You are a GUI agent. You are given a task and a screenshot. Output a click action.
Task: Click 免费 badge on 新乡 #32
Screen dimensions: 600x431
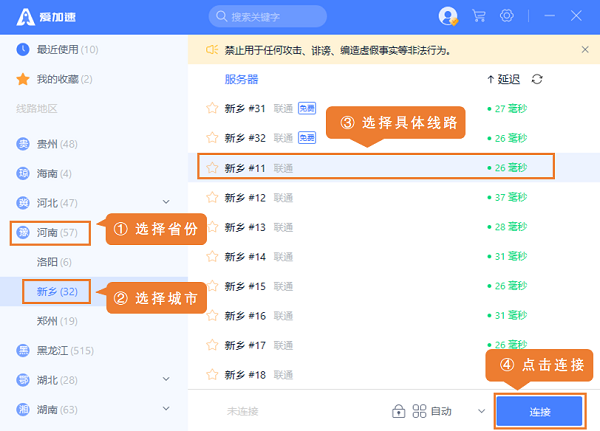point(307,138)
